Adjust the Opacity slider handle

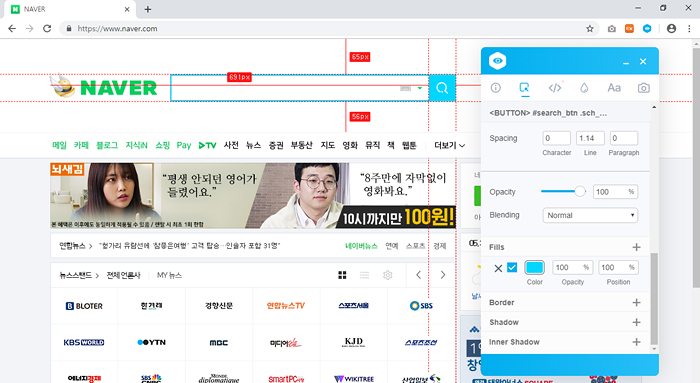click(580, 192)
